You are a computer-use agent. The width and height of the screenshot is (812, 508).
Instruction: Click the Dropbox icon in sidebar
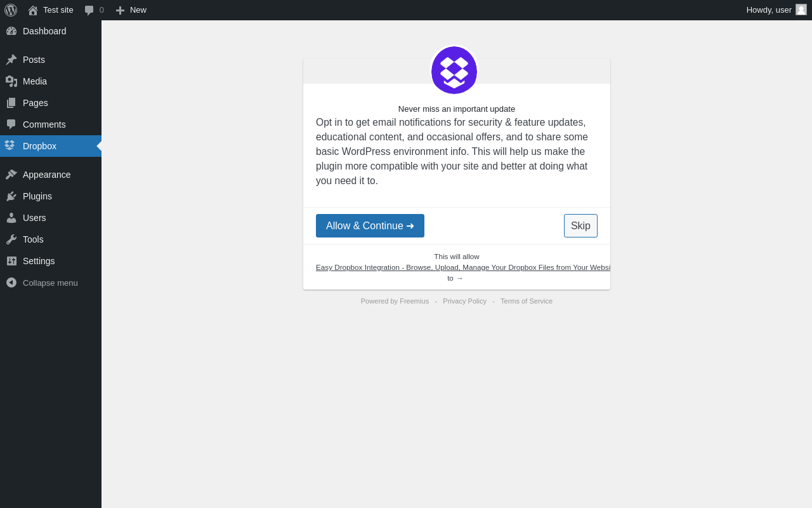(10, 145)
